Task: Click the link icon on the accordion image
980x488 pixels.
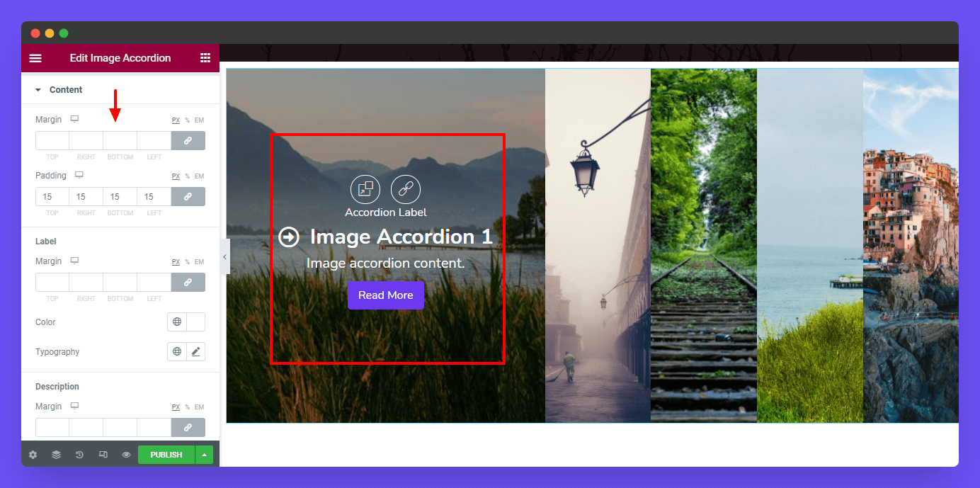Action: [x=406, y=189]
